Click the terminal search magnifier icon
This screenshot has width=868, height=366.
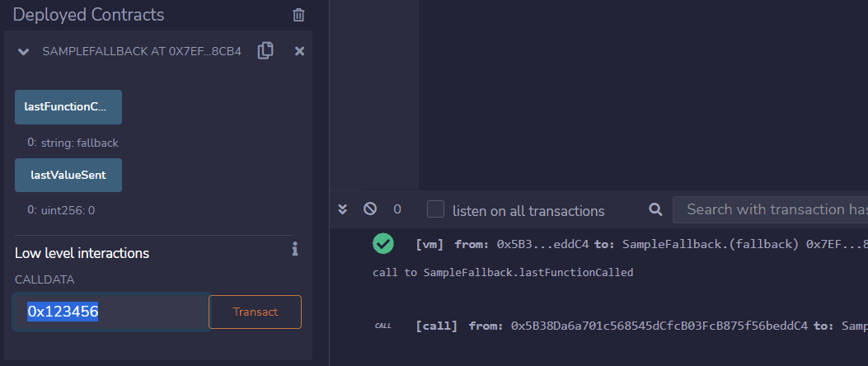click(655, 209)
